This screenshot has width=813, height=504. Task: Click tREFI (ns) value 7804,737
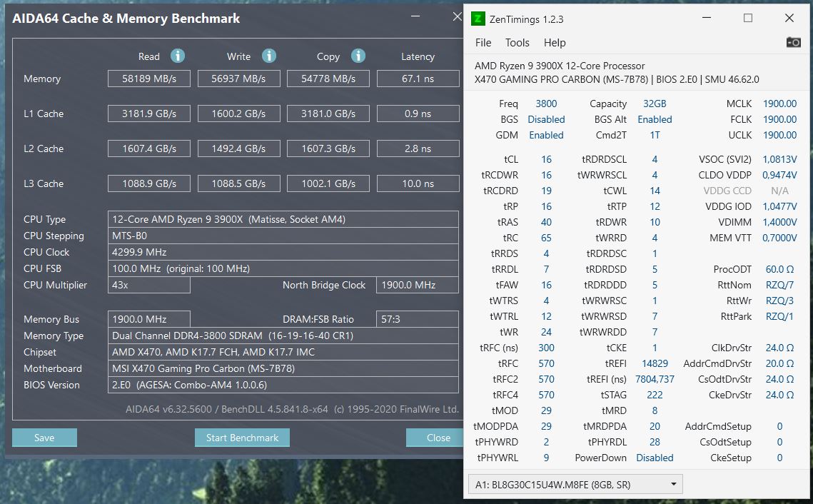(655, 379)
